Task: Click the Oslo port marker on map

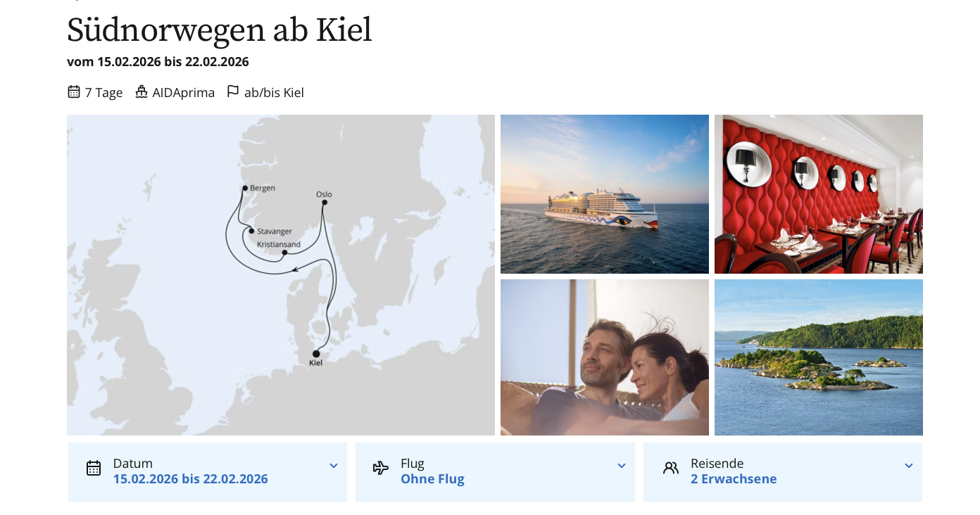Action: pos(325,203)
